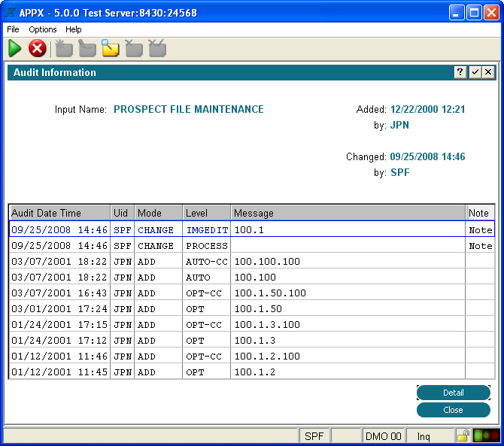Click the message cell 100.1.50.100
The height and width of the screenshot is (446, 504).
click(x=348, y=293)
